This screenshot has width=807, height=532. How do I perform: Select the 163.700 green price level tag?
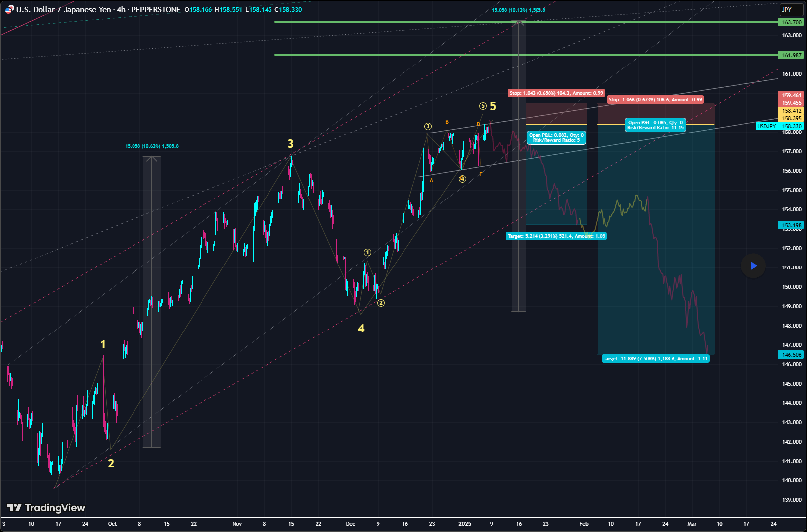pyautogui.click(x=792, y=22)
